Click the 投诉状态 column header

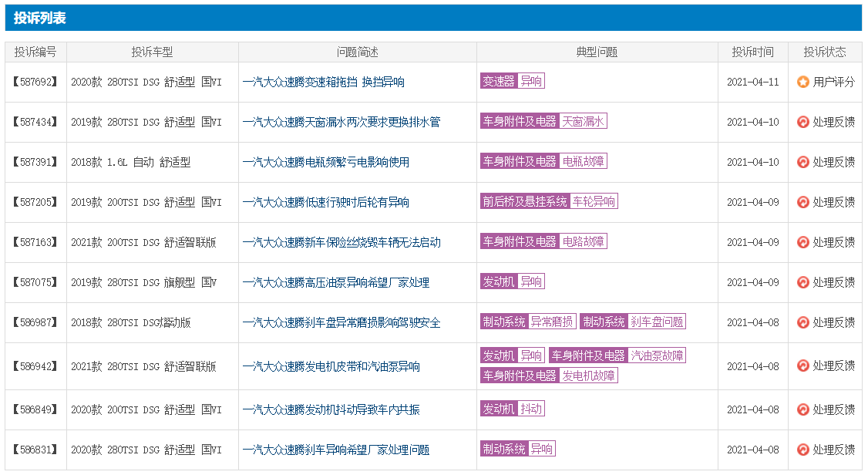825,52
